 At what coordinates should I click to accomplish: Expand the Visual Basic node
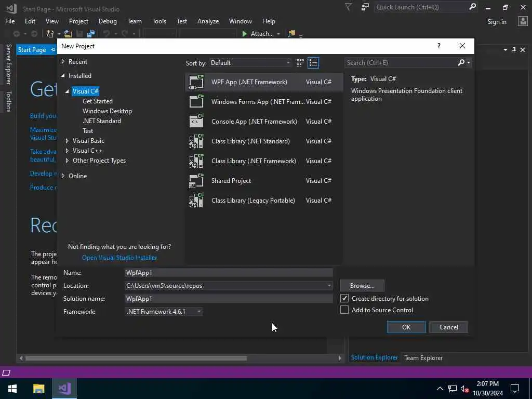click(x=67, y=140)
